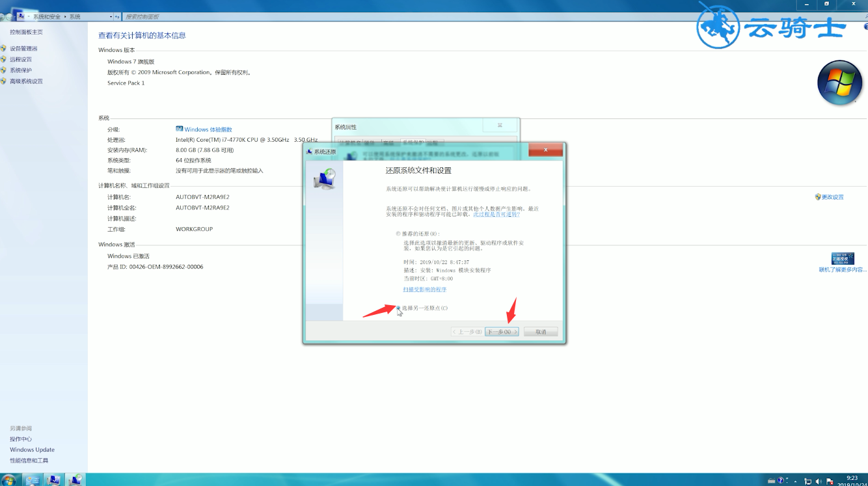Click the shield icon beside 高级系统设置
Viewport: 868px width, 486px height.
3,81
